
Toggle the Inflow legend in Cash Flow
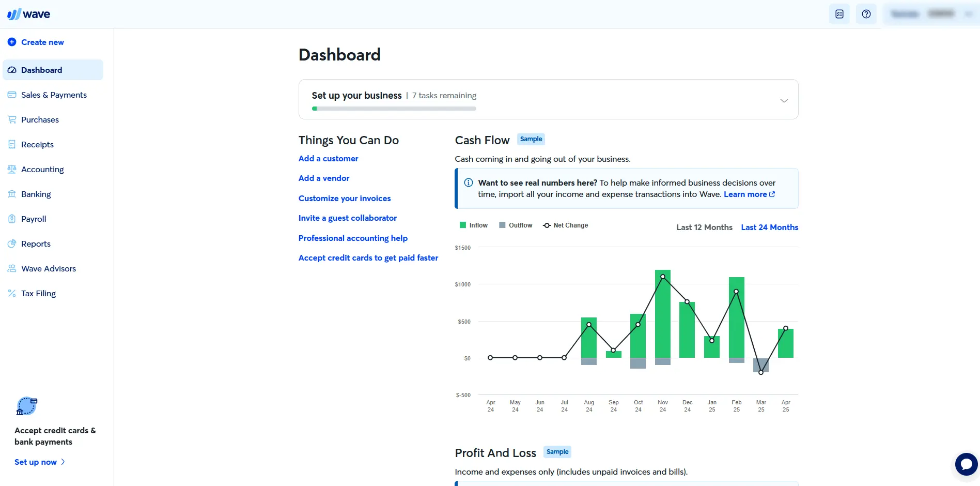(x=473, y=225)
